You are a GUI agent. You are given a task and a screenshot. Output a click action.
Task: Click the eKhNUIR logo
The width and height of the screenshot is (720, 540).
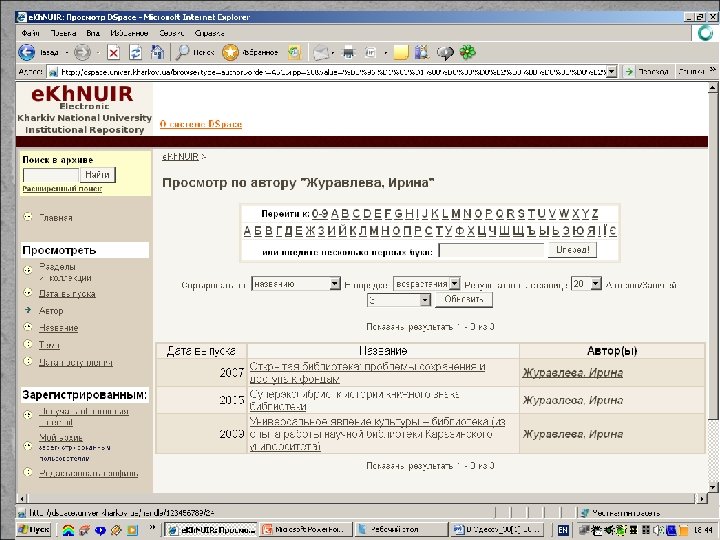84,110
